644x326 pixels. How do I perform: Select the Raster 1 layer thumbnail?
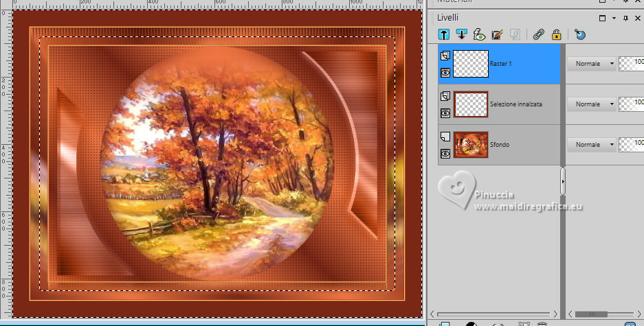[471, 64]
